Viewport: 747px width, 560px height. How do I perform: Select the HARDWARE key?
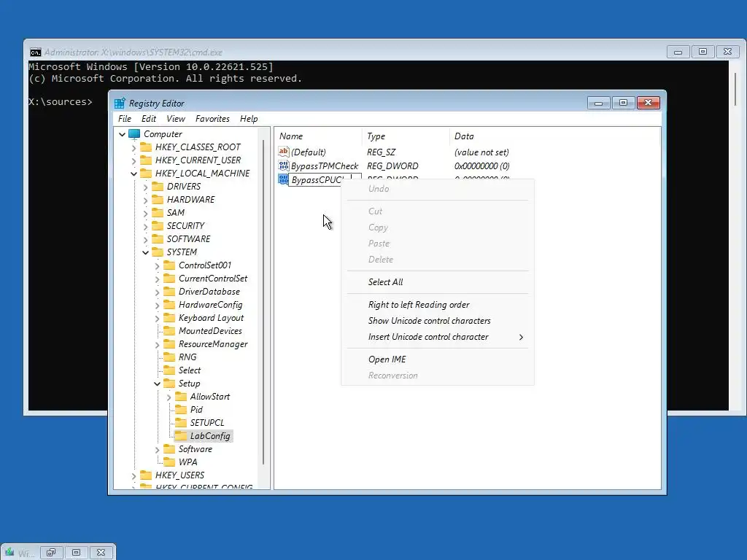190,200
